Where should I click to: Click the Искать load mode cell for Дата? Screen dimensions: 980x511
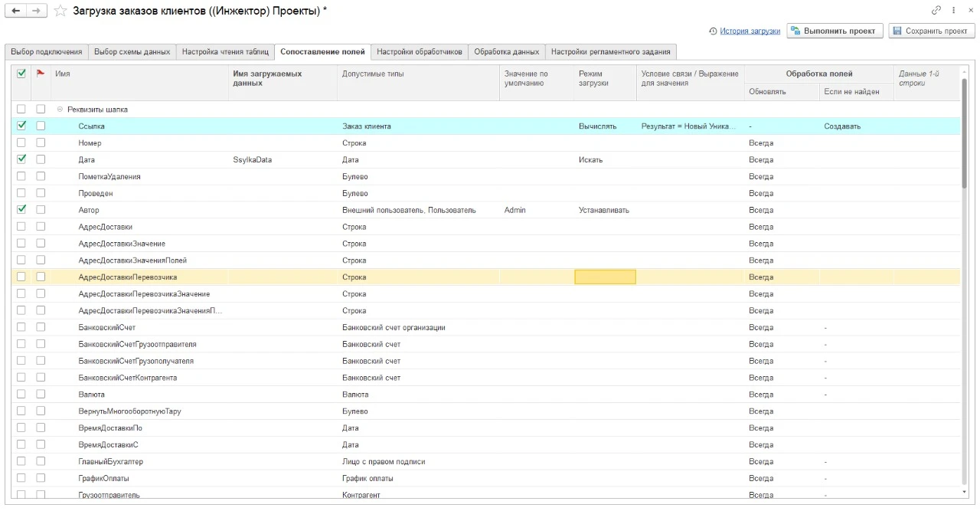click(605, 160)
